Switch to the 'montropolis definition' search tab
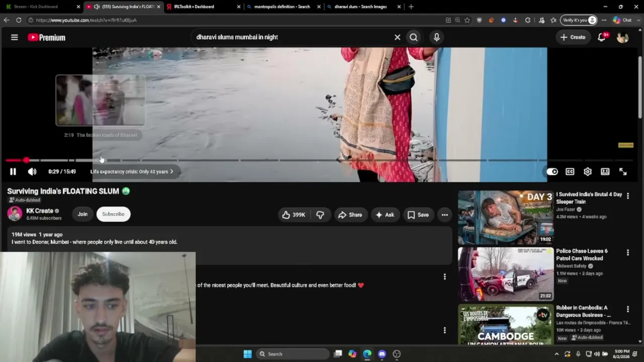The image size is (644, 362). tap(284, 7)
